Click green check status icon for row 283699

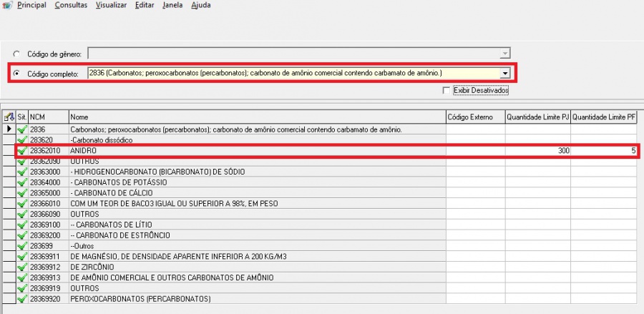pos(22,246)
